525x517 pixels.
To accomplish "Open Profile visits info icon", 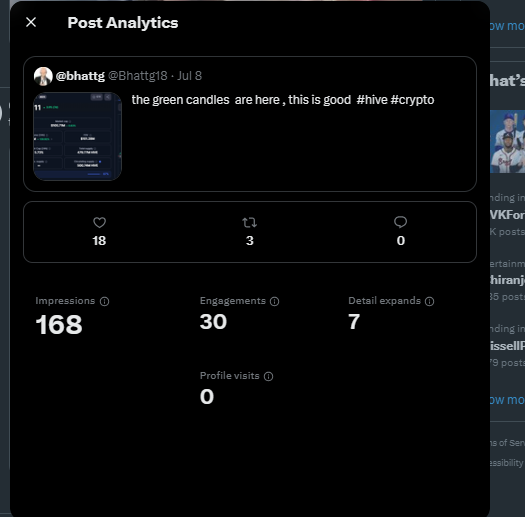I will (269, 376).
